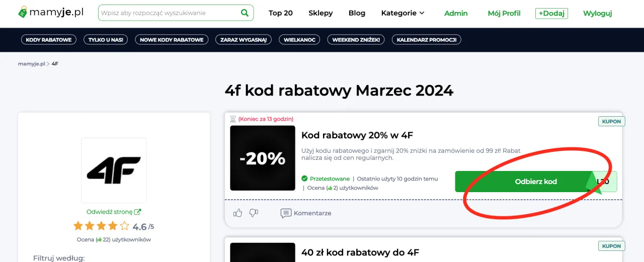
Task: Click KUPON badge on 20% coupon
Action: (611, 121)
